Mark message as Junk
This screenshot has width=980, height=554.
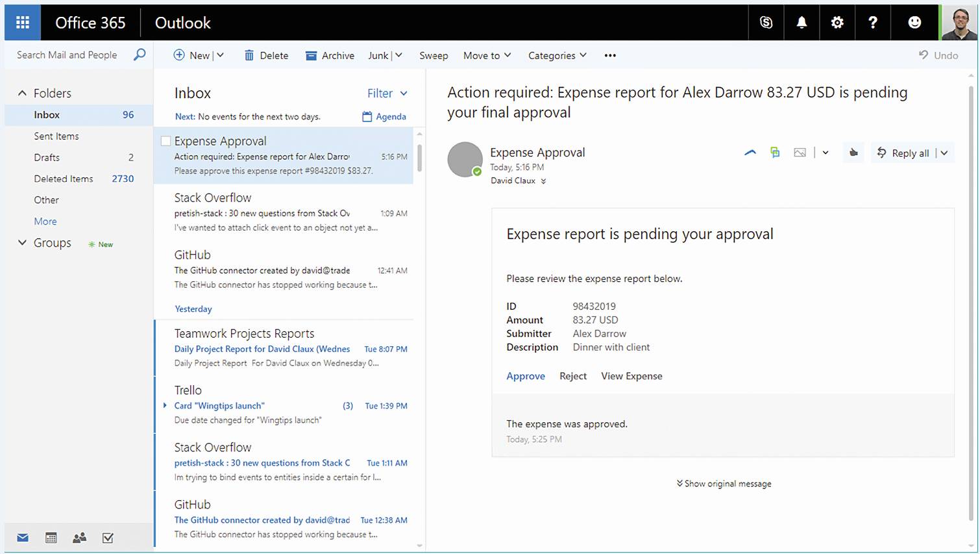pos(378,55)
